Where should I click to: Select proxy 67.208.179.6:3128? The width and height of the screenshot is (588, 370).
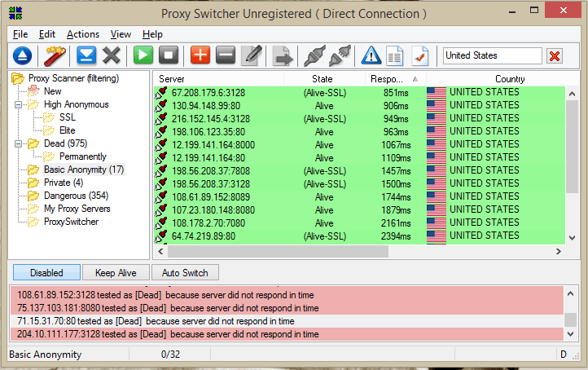click(x=359, y=93)
